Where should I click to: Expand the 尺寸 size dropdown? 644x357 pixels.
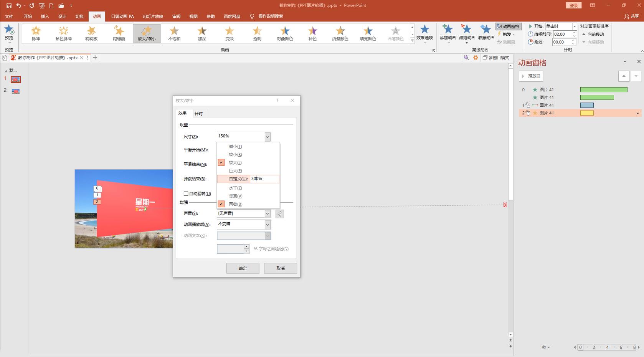click(268, 137)
